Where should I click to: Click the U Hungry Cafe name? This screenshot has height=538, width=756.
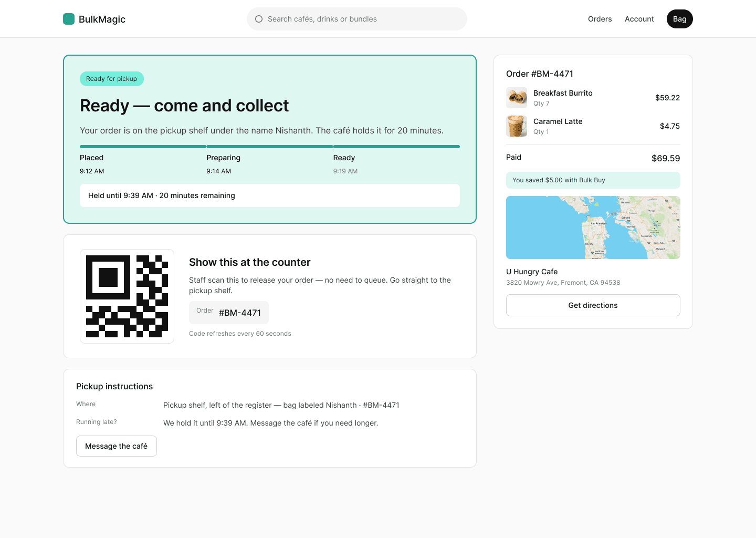(x=532, y=272)
